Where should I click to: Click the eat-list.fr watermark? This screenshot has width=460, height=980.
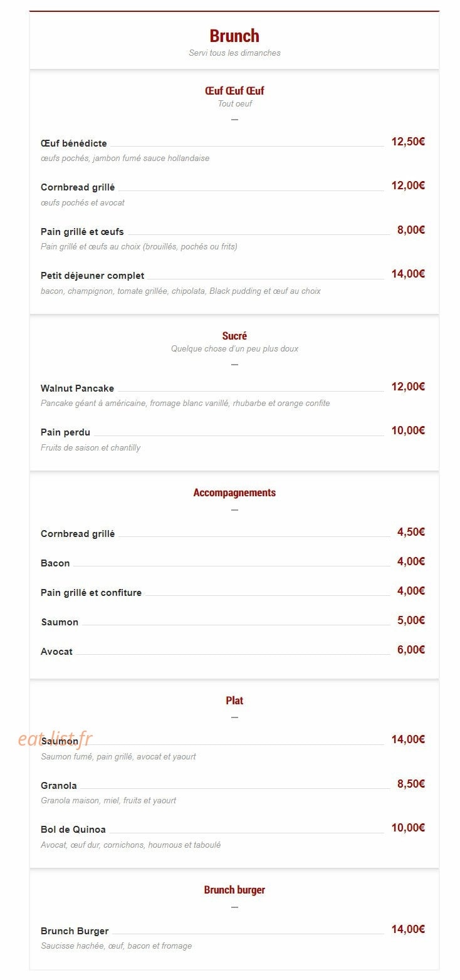pyautogui.click(x=55, y=739)
